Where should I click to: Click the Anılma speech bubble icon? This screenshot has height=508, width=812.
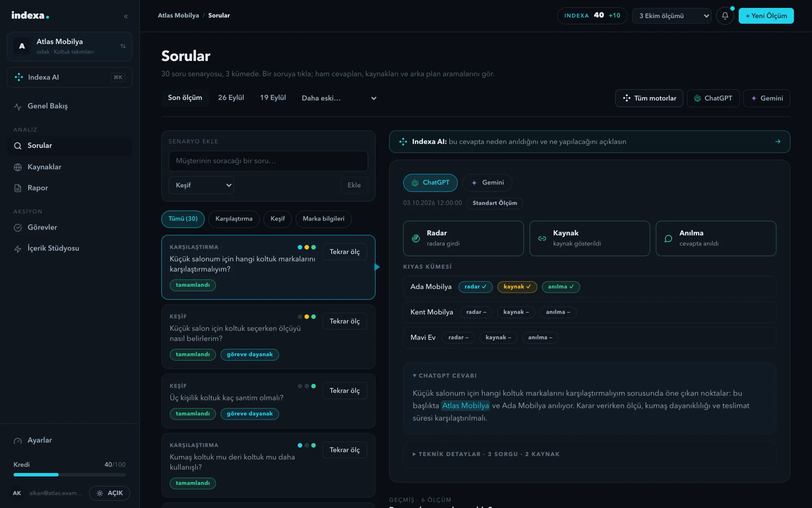[668, 238]
